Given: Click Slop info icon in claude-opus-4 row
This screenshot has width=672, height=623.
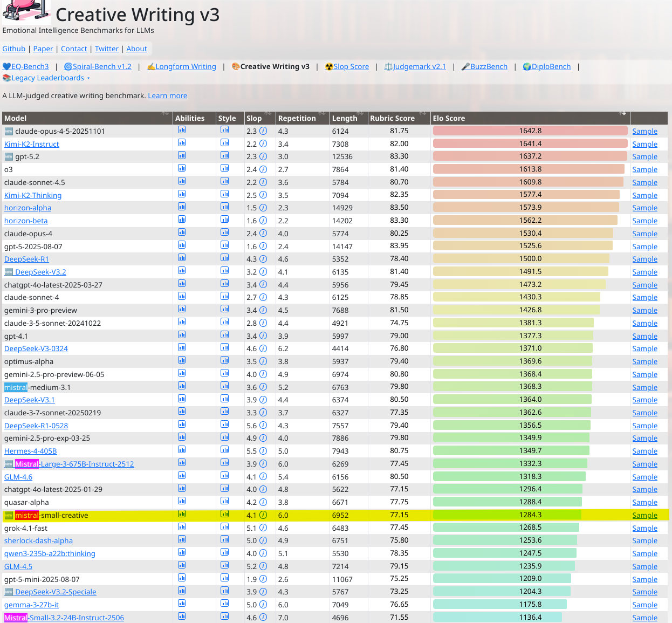Looking at the screenshot, I should pos(263,234).
